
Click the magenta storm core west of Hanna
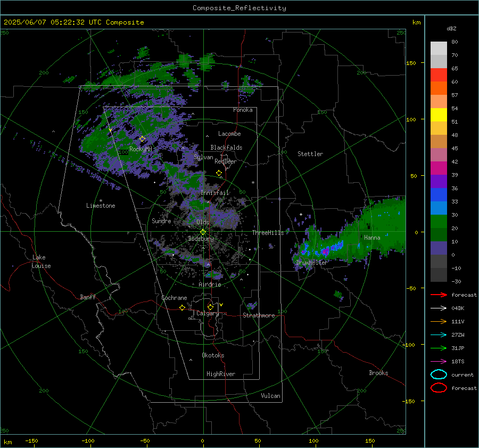coord(325,251)
